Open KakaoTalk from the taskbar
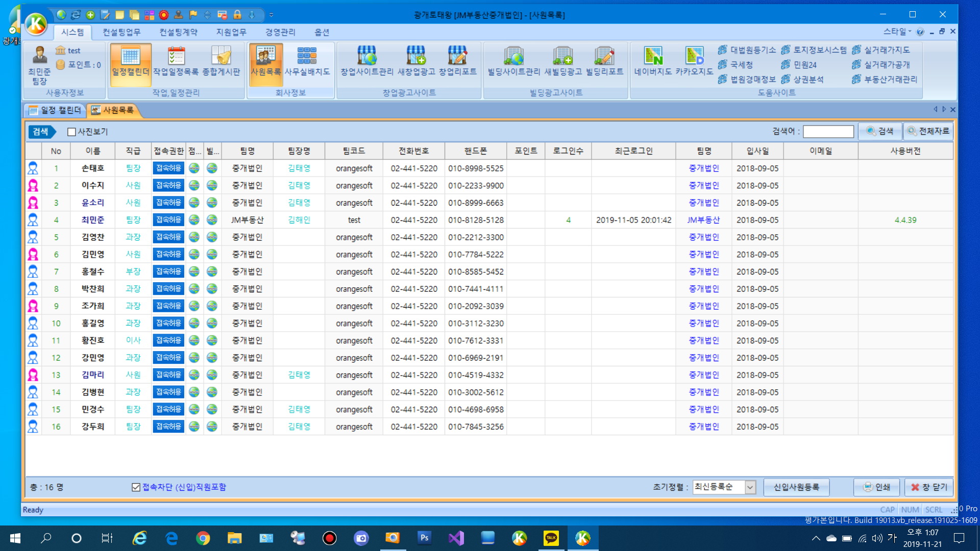Viewport: 980px width, 551px height. (x=551, y=538)
